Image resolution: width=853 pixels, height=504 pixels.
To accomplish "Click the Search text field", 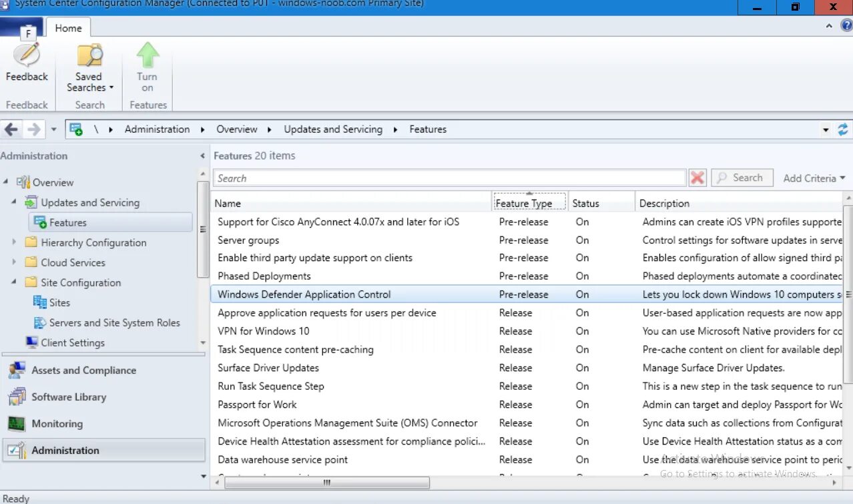I will [x=449, y=178].
